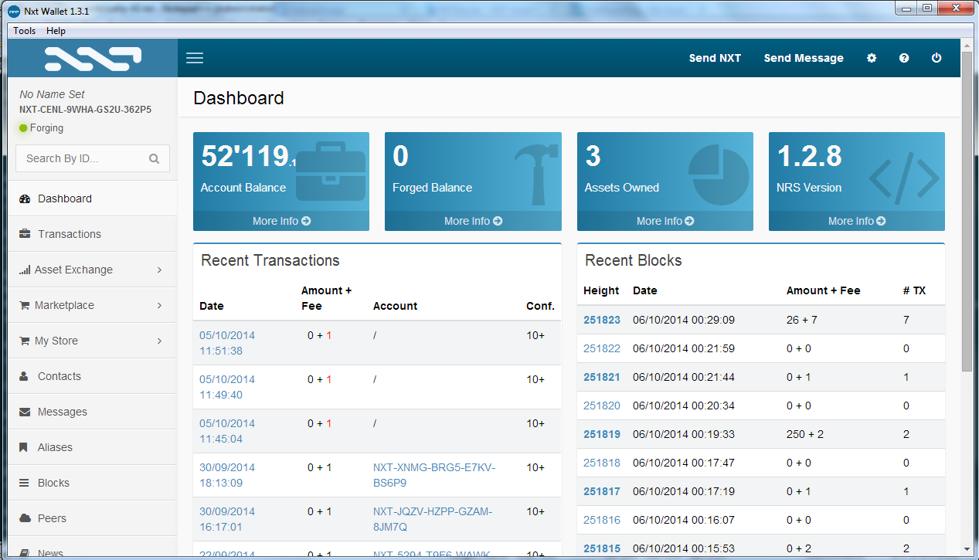The height and width of the screenshot is (560, 979).
Task: Click the vertical scrollbar thumb
Action: (x=967, y=212)
